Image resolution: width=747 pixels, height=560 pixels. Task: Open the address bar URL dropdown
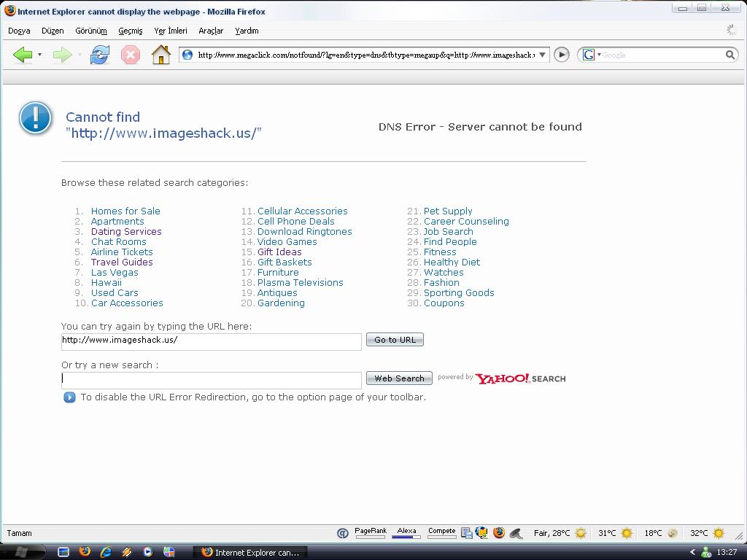click(542, 55)
